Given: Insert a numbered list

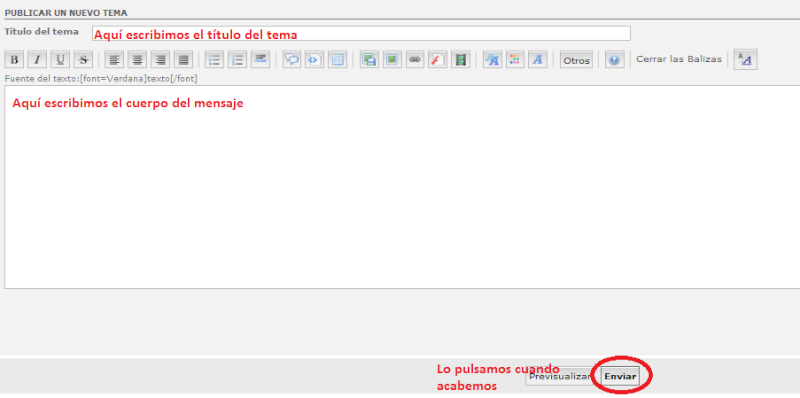Looking at the screenshot, I should 237,60.
